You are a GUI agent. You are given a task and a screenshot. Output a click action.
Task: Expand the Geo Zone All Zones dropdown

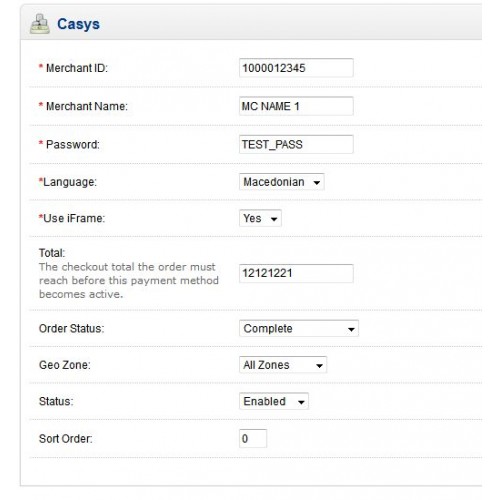283,365
